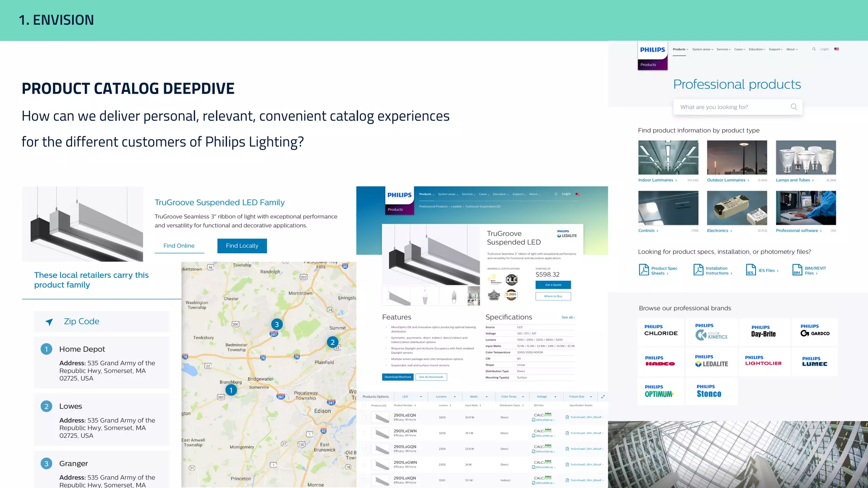868x488 pixels.
Task: Click the search icon in Professional products header
Action: point(814,49)
